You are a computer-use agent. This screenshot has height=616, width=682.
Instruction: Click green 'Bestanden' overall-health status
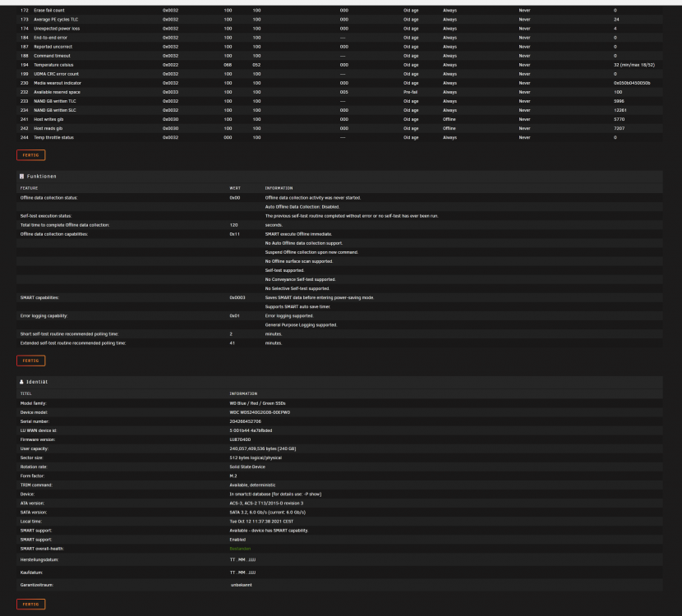click(x=240, y=549)
